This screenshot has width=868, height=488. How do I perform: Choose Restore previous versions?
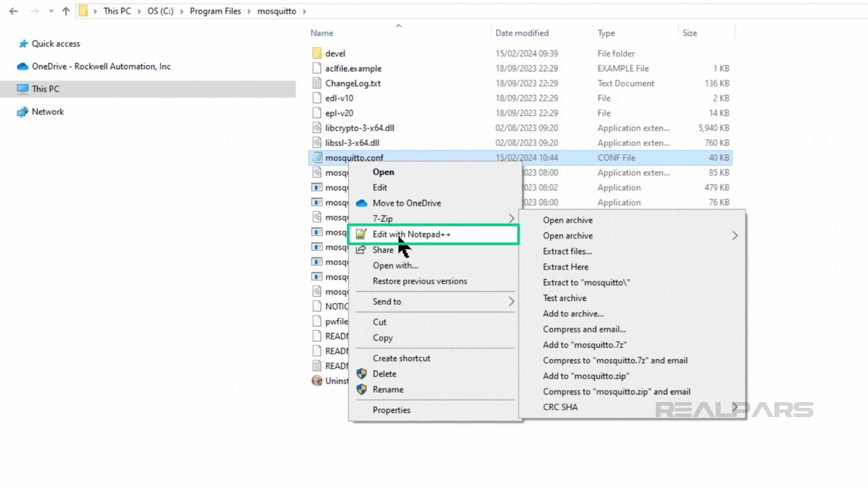(420, 281)
